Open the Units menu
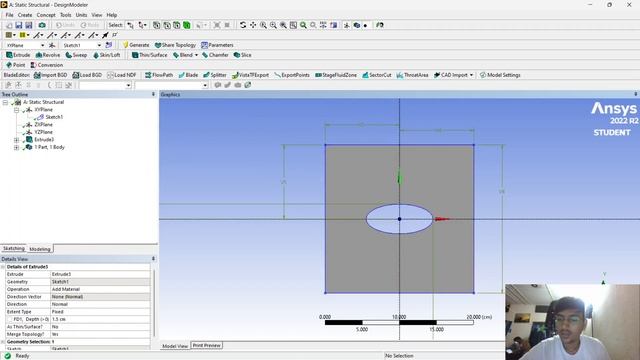Viewport: 640px width, 360px height. (81, 15)
